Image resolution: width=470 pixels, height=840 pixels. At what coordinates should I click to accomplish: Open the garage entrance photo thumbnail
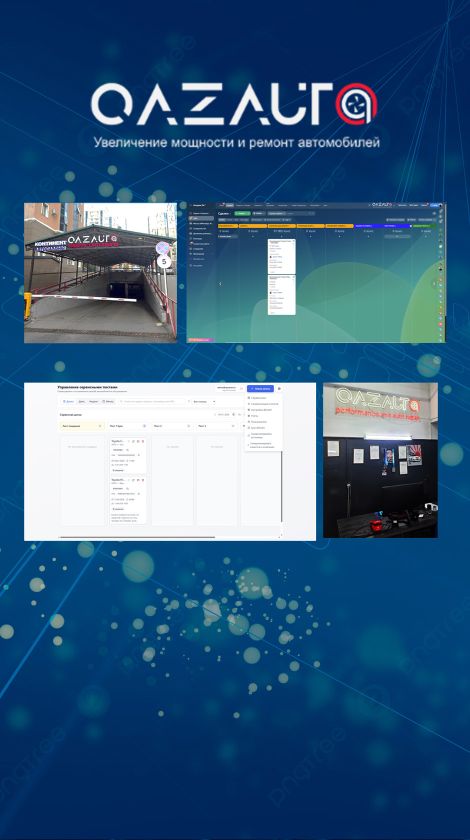coord(100,273)
